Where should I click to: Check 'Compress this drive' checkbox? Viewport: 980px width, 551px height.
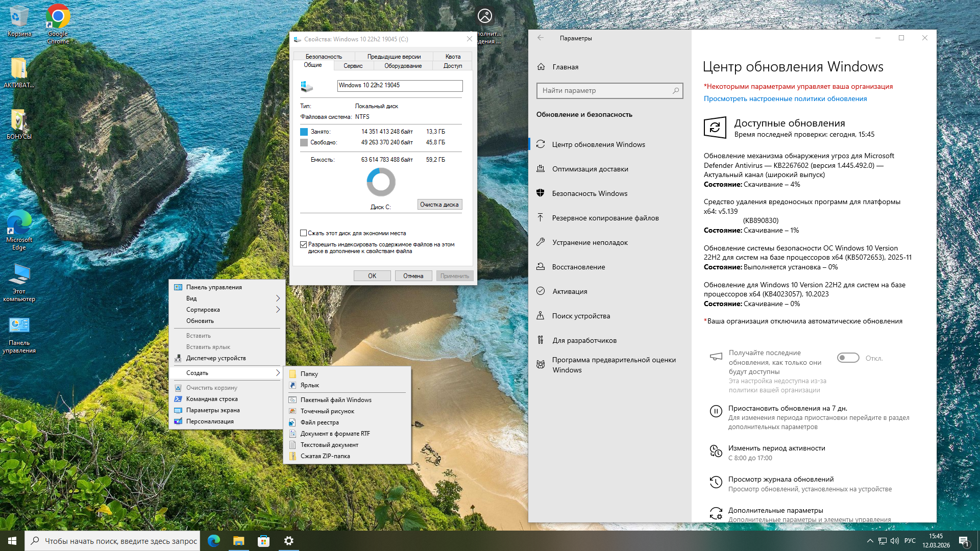click(304, 233)
